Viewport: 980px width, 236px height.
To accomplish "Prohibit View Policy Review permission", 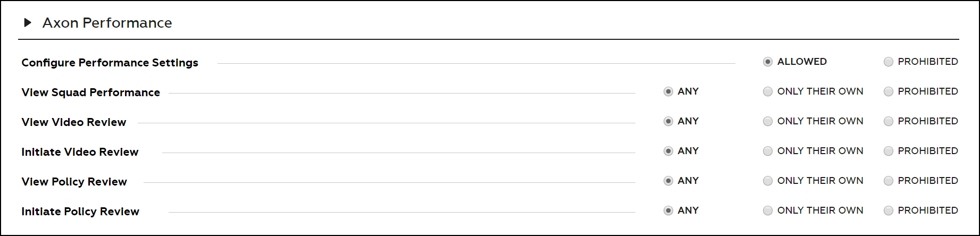I will (889, 181).
